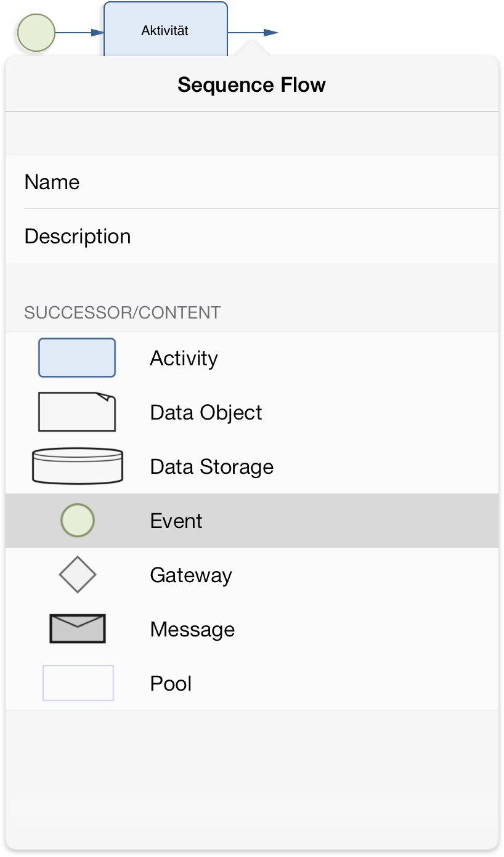The height and width of the screenshot is (857, 504).
Task: Click the arrow between event and Aktivität
Action: click(x=79, y=32)
